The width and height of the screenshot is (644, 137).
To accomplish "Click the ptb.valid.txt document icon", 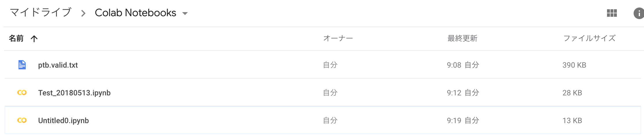I will [x=22, y=65].
